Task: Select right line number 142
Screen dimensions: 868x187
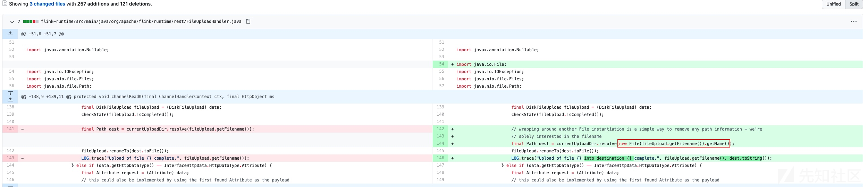Action: pos(440,129)
